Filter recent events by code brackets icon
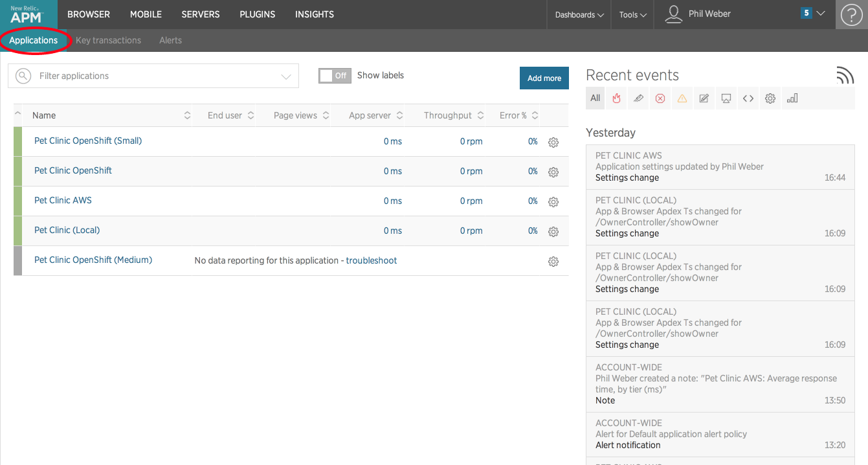 pyautogui.click(x=748, y=98)
